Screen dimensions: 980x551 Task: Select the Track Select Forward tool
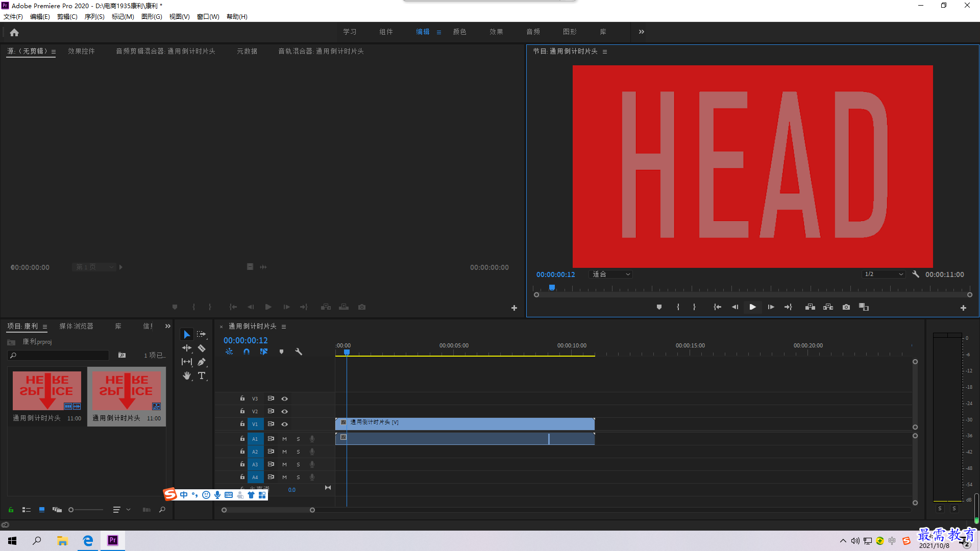click(202, 334)
